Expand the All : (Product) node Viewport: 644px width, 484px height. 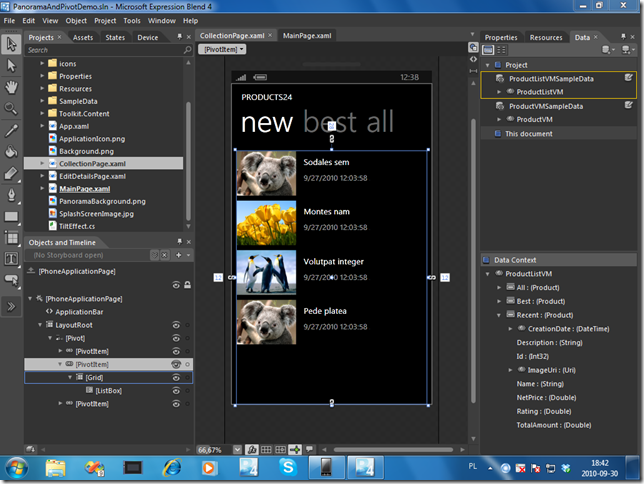[499, 288]
